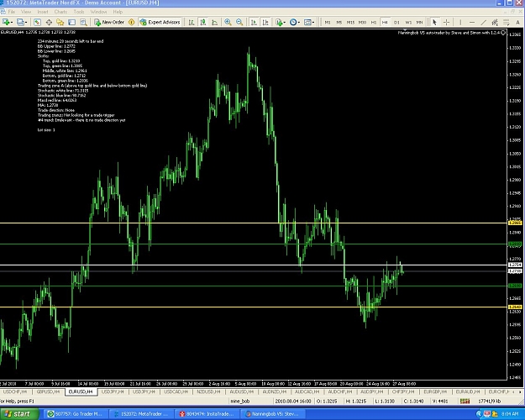Switch to line chart mode

click(x=215, y=22)
